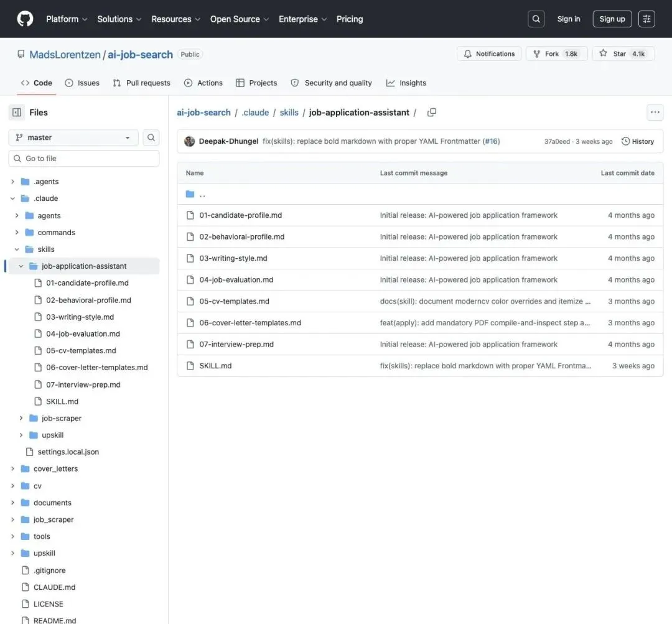Click the parent directory folder icon

click(x=190, y=194)
